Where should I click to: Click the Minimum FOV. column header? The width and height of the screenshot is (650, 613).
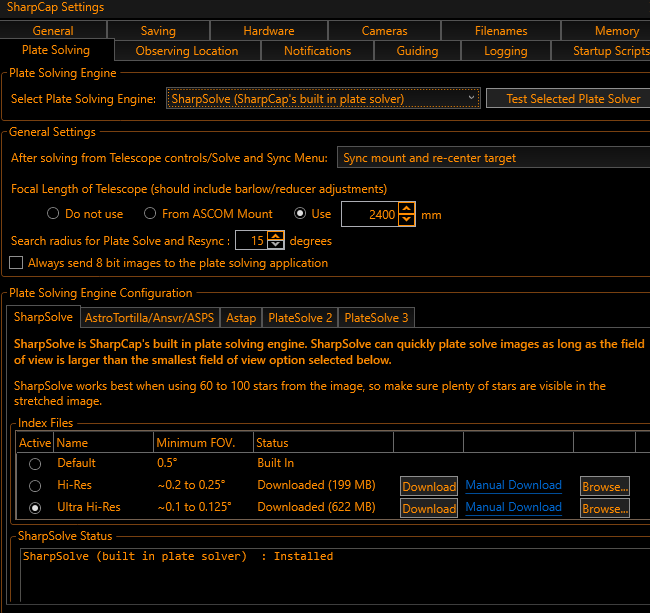(203, 442)
